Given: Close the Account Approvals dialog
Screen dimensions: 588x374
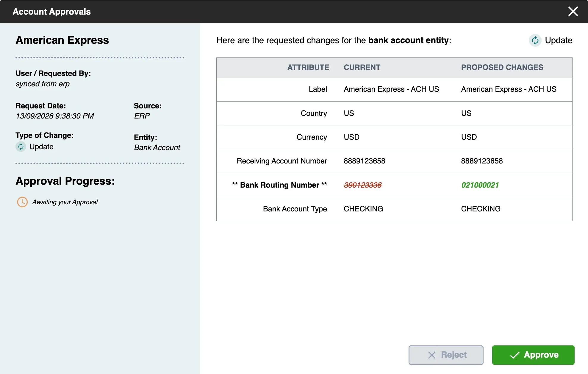Looking at the screenshot, I should pyautogui.click(x=573, y=12).
